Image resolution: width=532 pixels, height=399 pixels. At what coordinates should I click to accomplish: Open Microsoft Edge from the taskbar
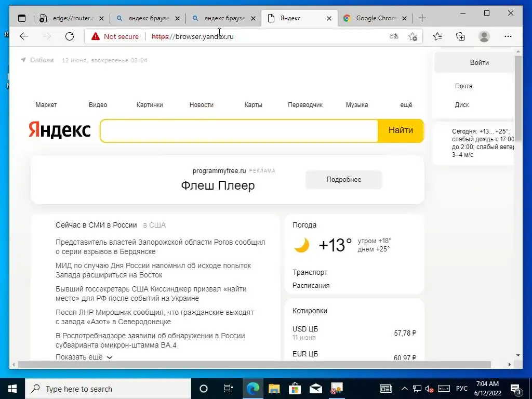(x=253, y=389)
